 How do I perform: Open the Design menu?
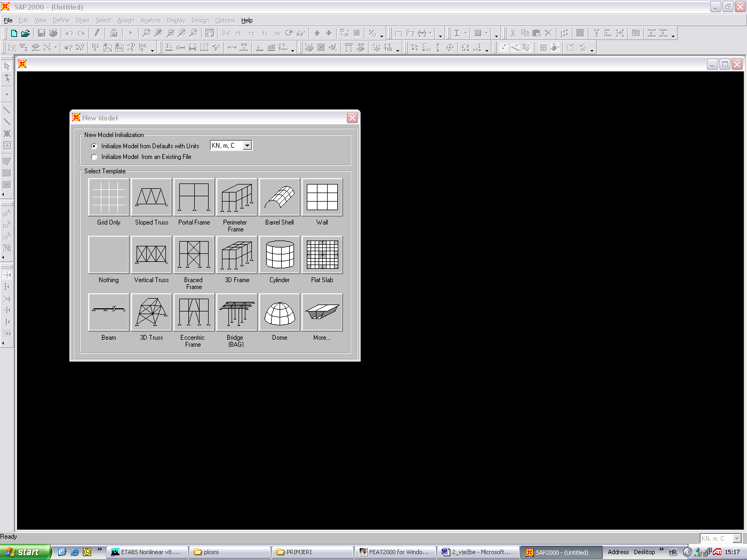[x=200, y=20]
